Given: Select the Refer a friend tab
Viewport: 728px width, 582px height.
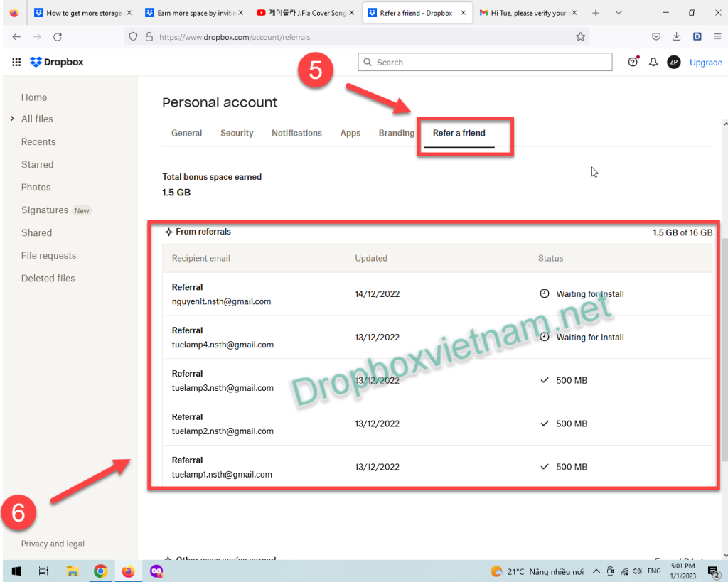Looking at the screenshot, I should pos(459,133).
